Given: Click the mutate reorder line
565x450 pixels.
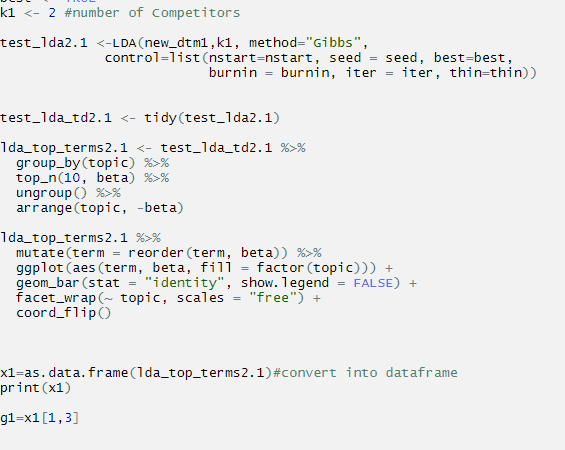Looking at the screenshot, I should point(169,253).
